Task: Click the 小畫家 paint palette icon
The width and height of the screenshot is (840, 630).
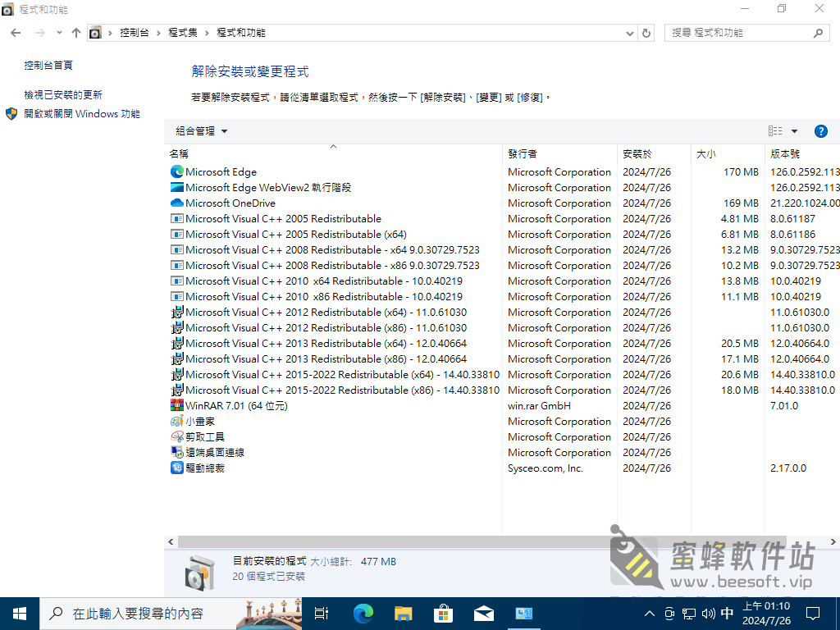Action: tap(177, 421)
